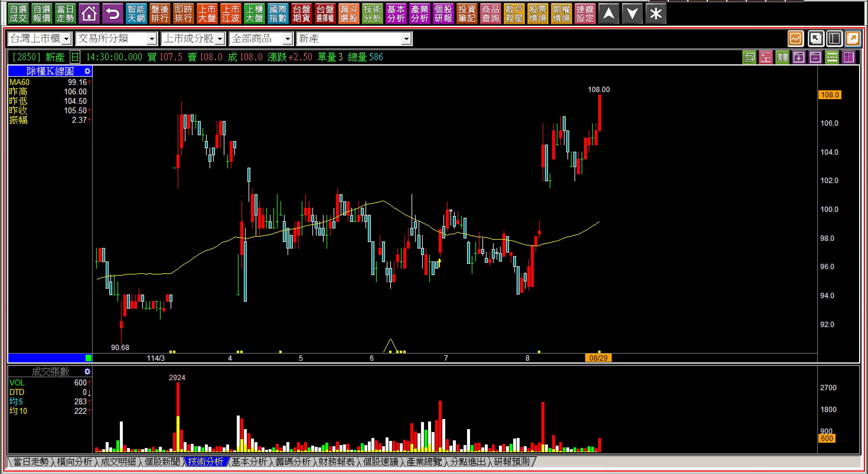Click the purple remove sub-chart minus icon
This screenshot has height=474, width=868.
[815, 58]
